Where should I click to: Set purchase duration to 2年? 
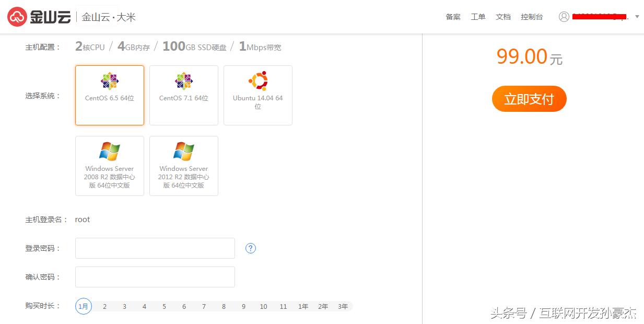click(323, 306)
